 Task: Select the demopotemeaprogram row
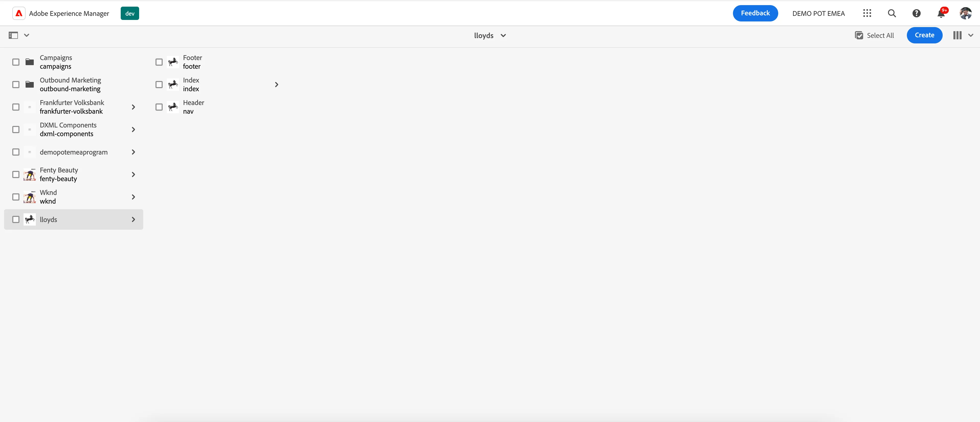(73, 152)
